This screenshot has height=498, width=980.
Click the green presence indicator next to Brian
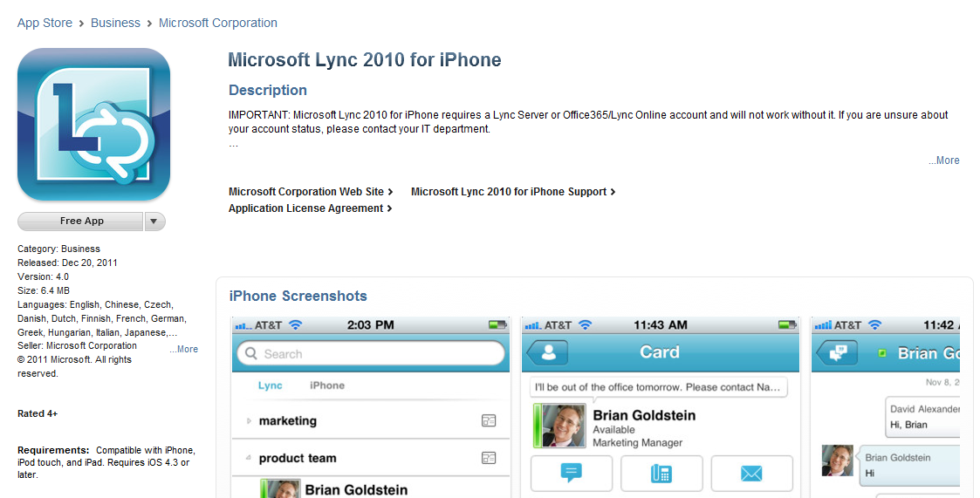882,353
